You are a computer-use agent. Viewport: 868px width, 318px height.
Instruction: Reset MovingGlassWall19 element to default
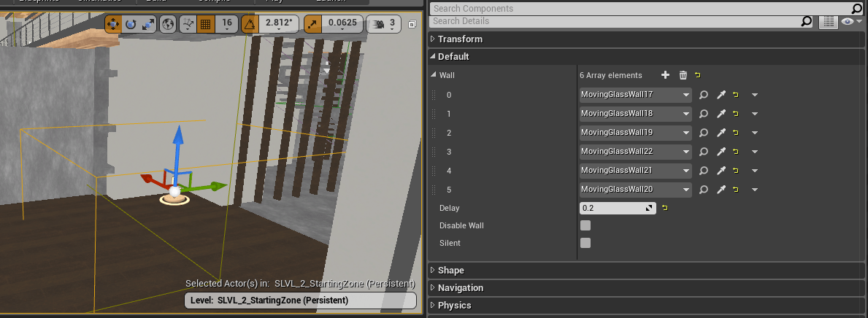coord(736,133)
